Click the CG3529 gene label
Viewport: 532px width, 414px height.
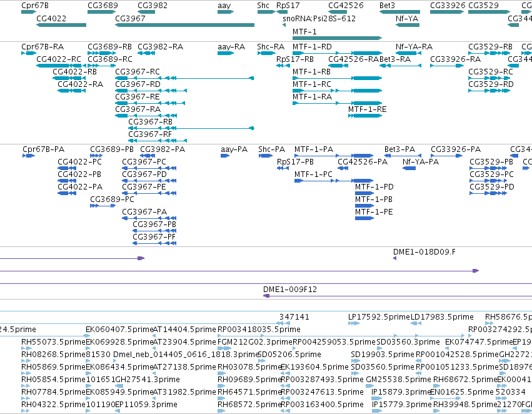[x=483, y=6]
